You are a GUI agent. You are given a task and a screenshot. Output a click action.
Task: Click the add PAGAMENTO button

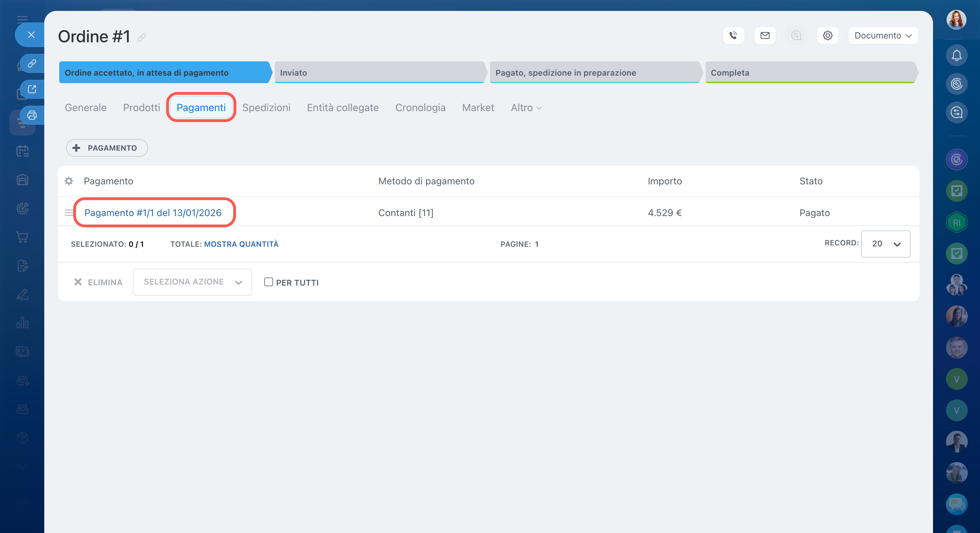107,148
